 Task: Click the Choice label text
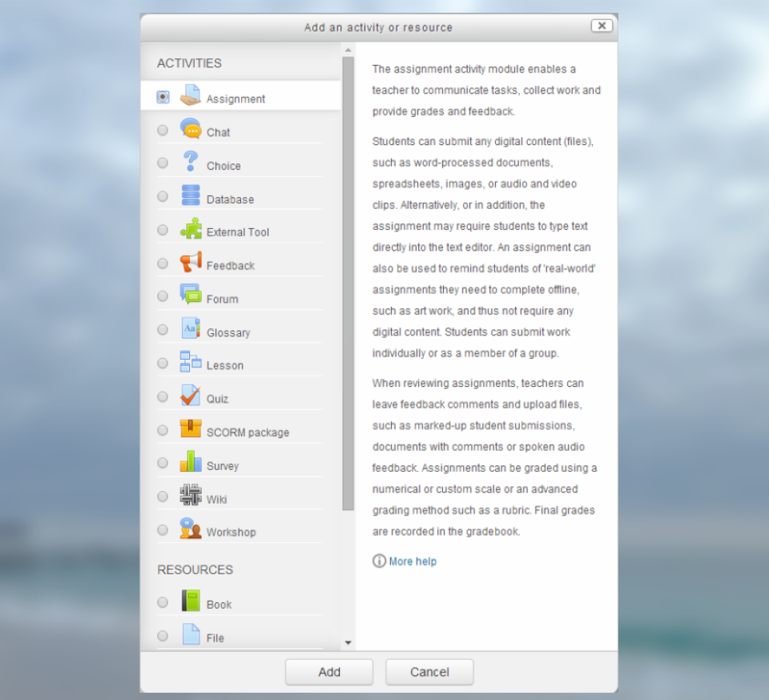point(223,166)
